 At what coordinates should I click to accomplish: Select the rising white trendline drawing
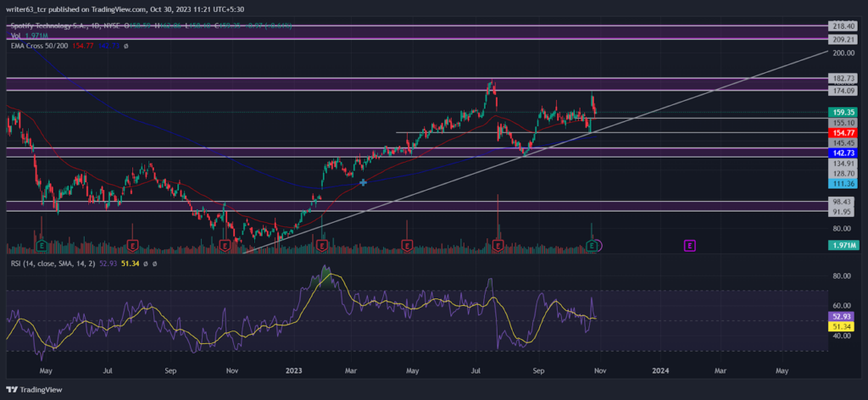click(536, 151)
